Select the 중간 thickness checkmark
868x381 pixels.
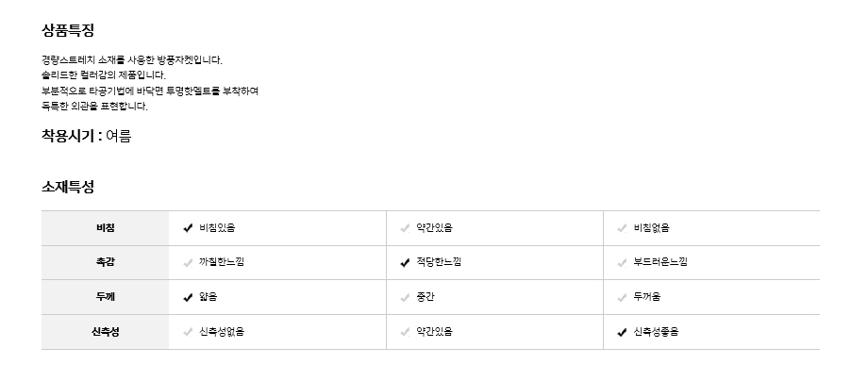[x=405, y=297]
